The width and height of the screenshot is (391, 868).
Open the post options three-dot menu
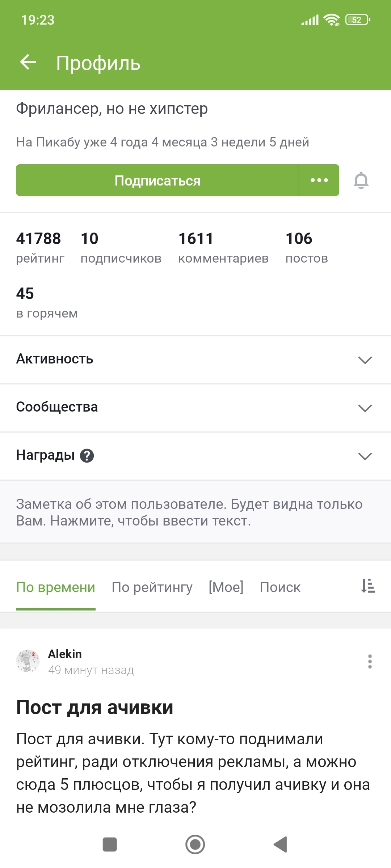click(370, 661)
